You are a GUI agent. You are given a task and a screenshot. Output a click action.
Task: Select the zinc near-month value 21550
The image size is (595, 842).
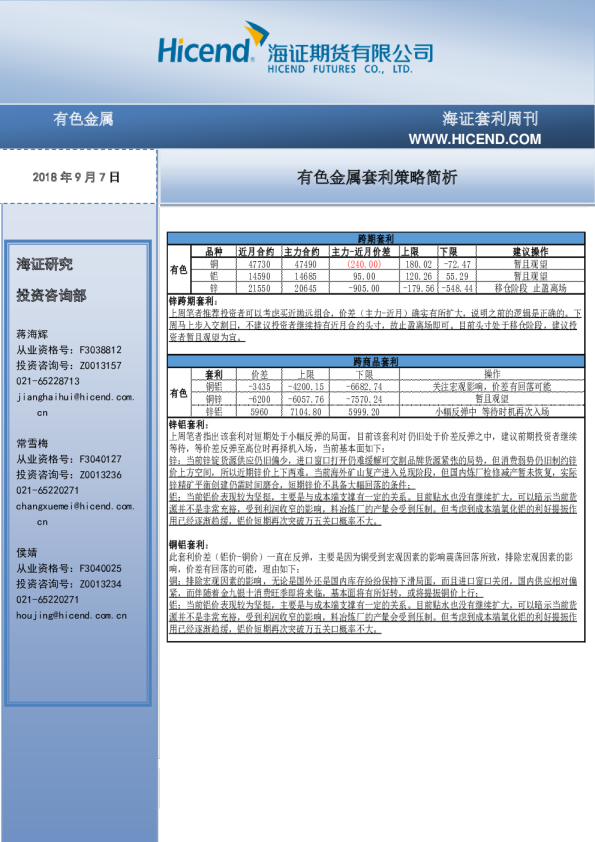tap(259, 288)
